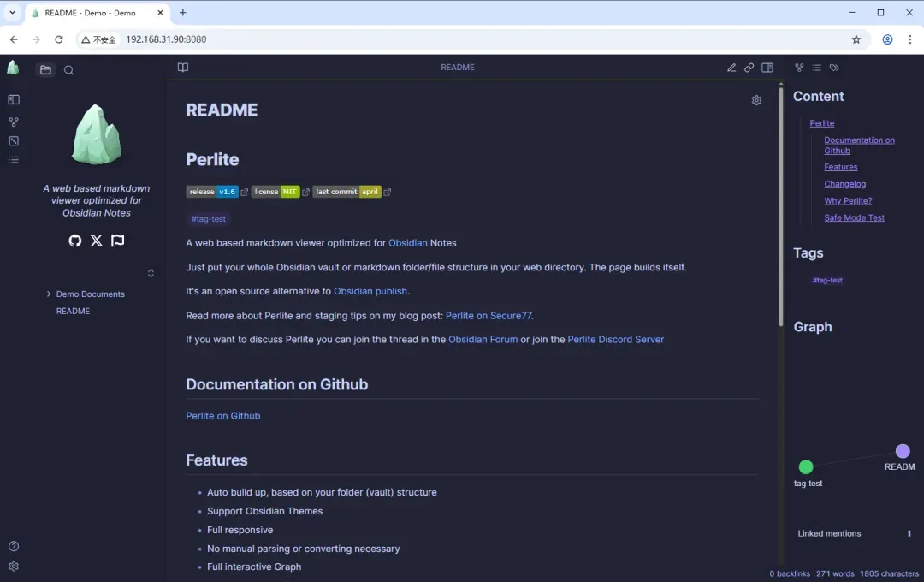
Task: Open the Obsidian Forum link
Action: coord(483,340)
